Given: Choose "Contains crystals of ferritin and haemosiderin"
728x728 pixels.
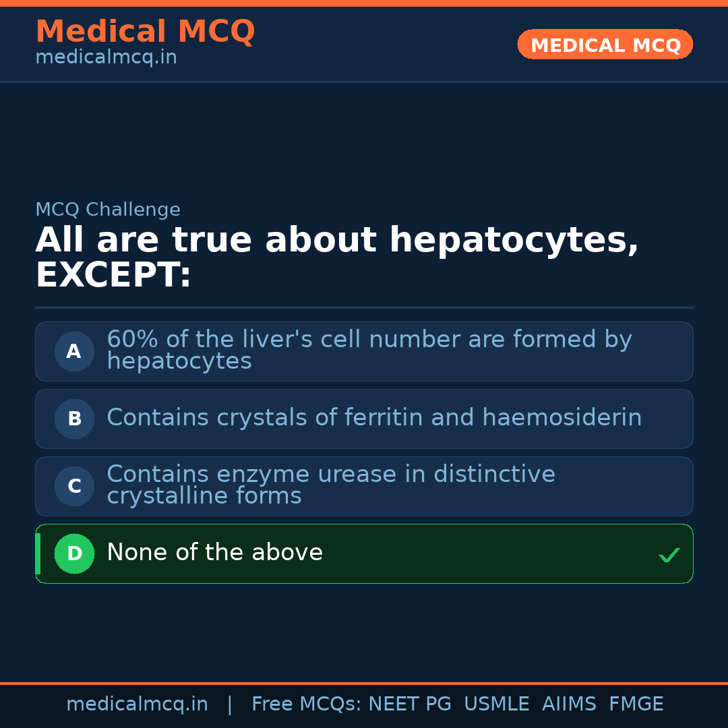Looking at the screenshot, I should pyautogui.click(x=374, y=418).
